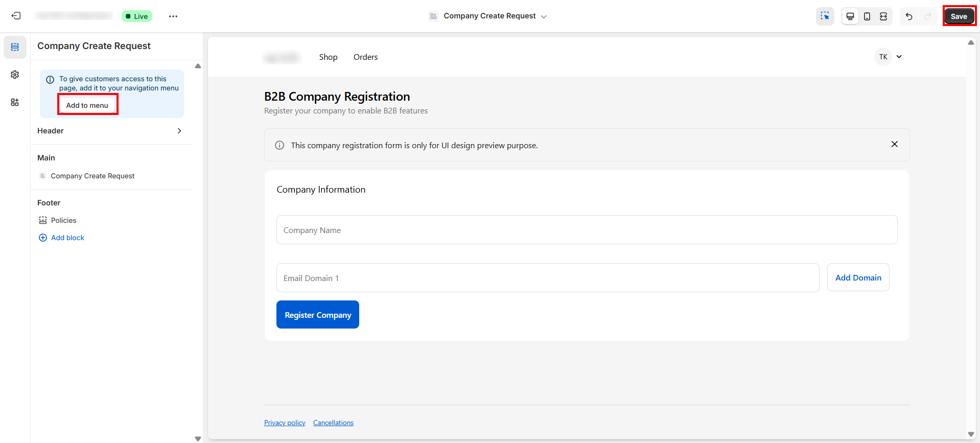980x443 pixels.
Task: Click the info icon in menu notice
Action: coord(50,80)
